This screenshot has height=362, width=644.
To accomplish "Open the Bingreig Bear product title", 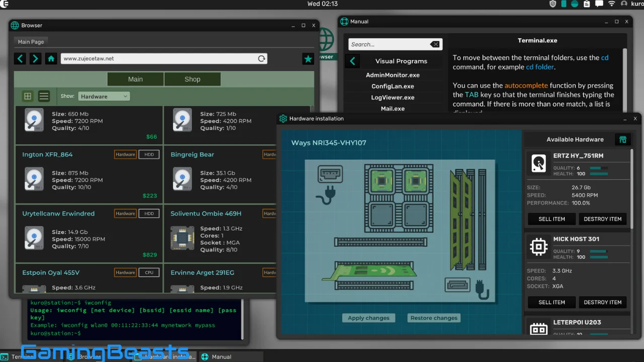I will [192, 154].
